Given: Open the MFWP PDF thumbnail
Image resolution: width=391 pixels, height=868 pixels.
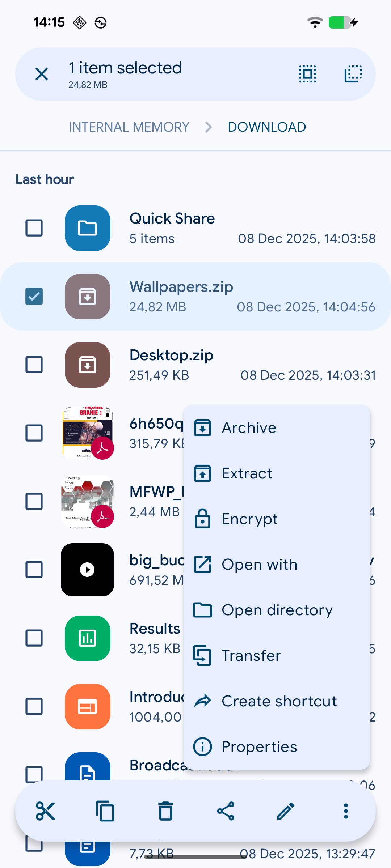Looking at the screenshot, I should tap(87, 501).
